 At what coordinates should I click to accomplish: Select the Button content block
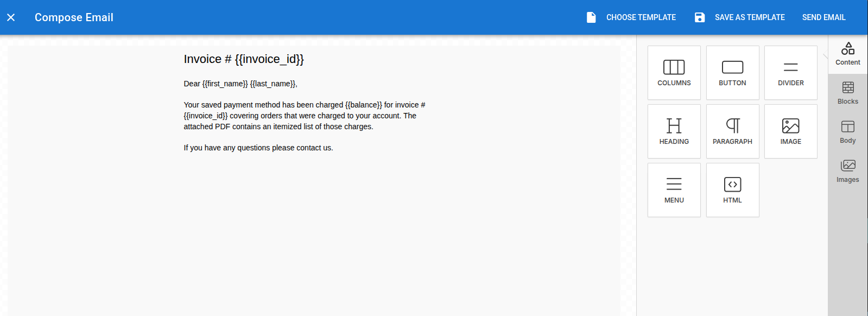coord(732,73)
